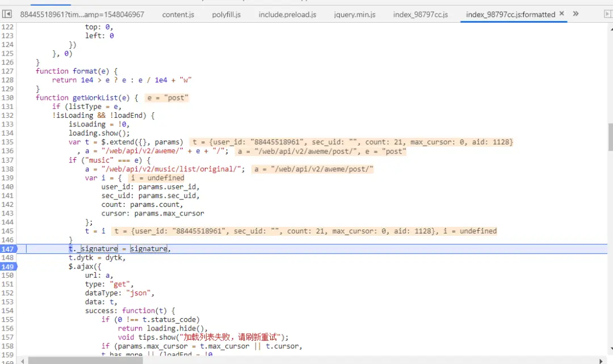Click the vertical scrollbar up arrow
The width and height of the screenshot is (613, 364).
pyautogui.click(x=611, y=29)
